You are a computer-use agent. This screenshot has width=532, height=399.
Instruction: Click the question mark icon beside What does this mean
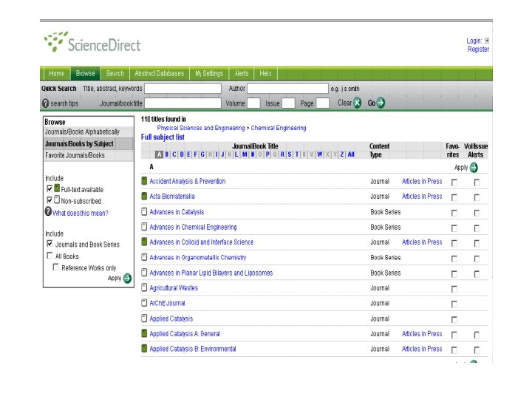click(x=48, y=211)
